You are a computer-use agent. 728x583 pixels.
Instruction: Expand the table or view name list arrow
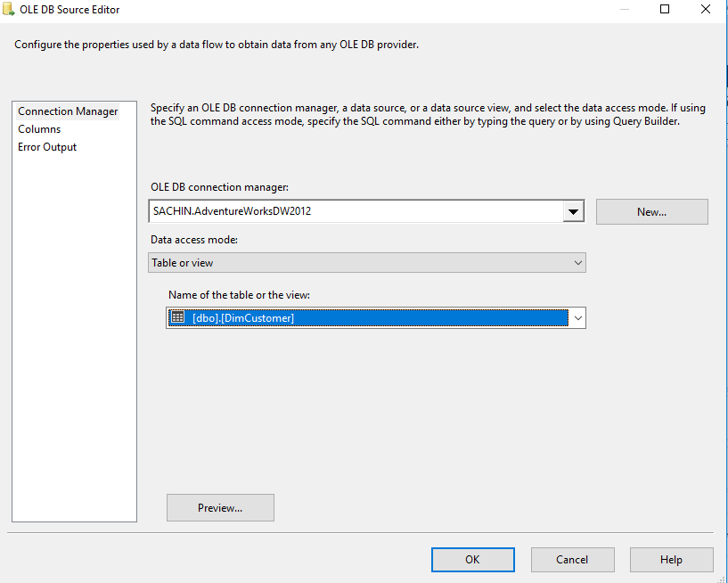tap(577, 318)
